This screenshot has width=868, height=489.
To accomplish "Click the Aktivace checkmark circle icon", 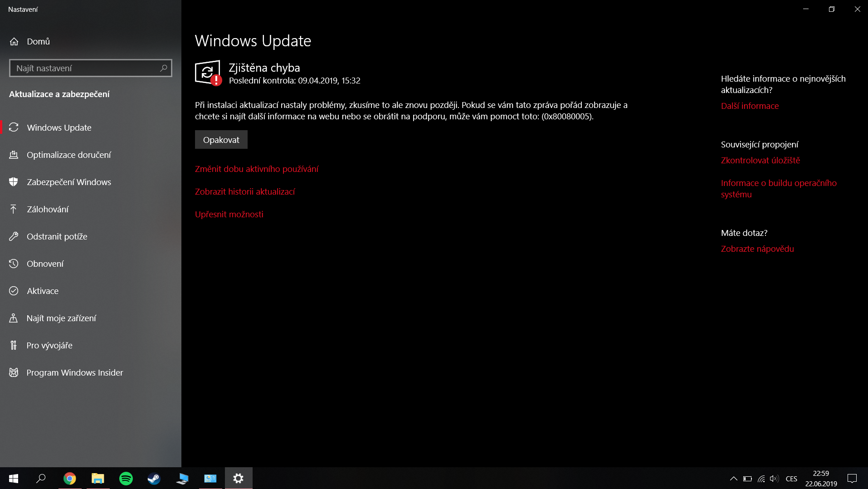I will tap(14, 291).
